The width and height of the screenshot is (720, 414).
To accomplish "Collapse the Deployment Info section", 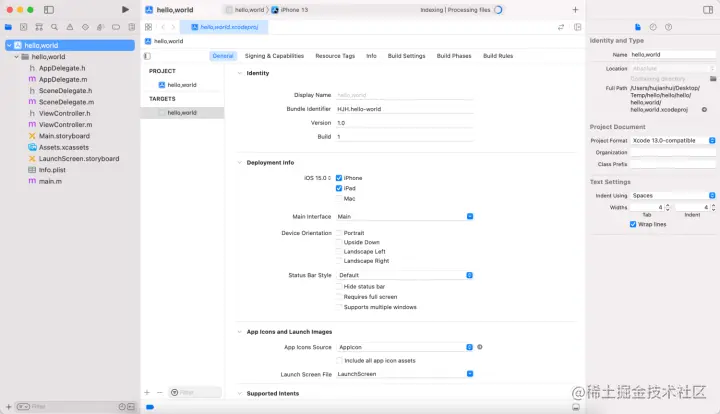I will pyautogui.click(x=239, y=162).
